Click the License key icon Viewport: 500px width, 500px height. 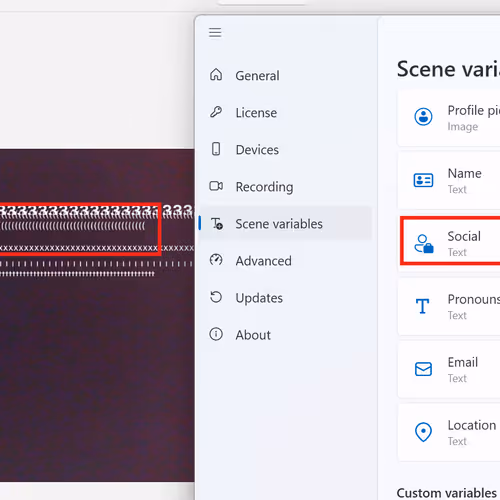pos(216,112)
